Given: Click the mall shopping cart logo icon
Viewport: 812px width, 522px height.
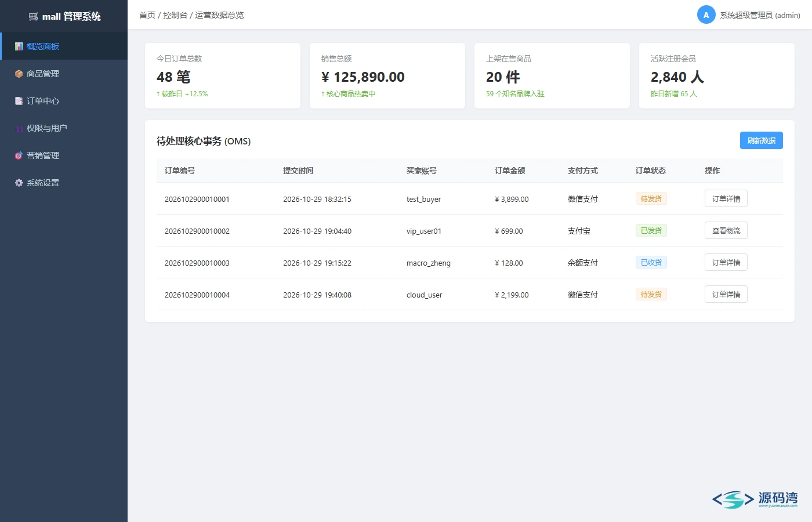Looking at the screenshot, I should pyautogui.click(x=33, y=17).
